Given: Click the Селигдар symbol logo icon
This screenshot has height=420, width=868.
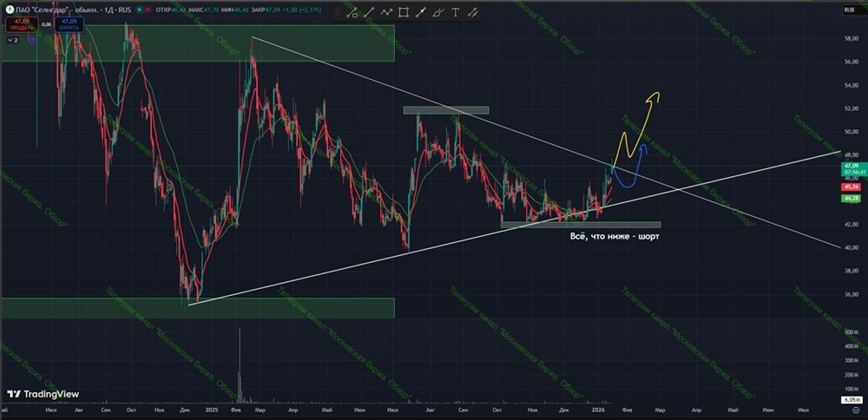Looking at the screenshot, I should pyautogui.click(x=10, y=10).
